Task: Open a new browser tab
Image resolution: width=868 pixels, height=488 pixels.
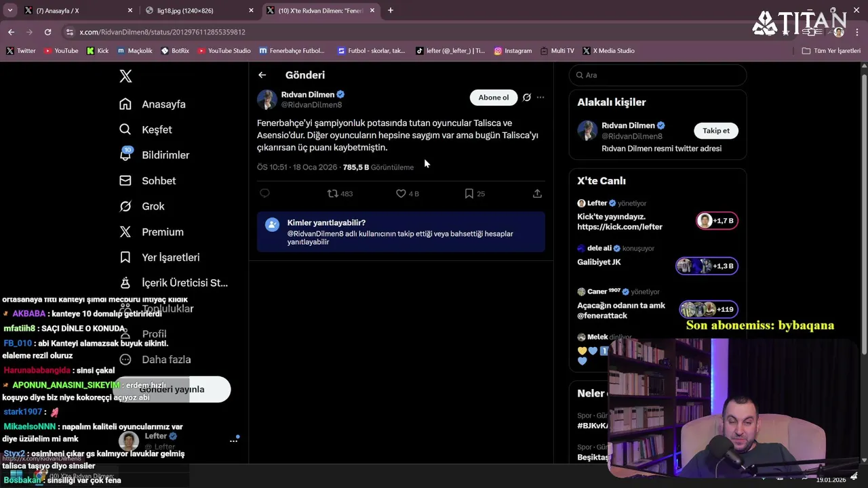Action: click(x=391, y=11)
